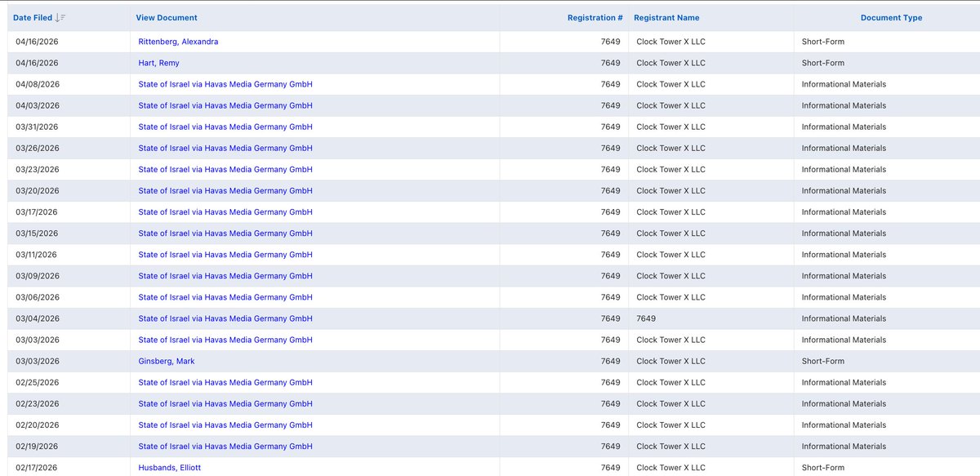
Task: Open State of Israel link filed 03/17/2026
Action: (x=225, y=211)
